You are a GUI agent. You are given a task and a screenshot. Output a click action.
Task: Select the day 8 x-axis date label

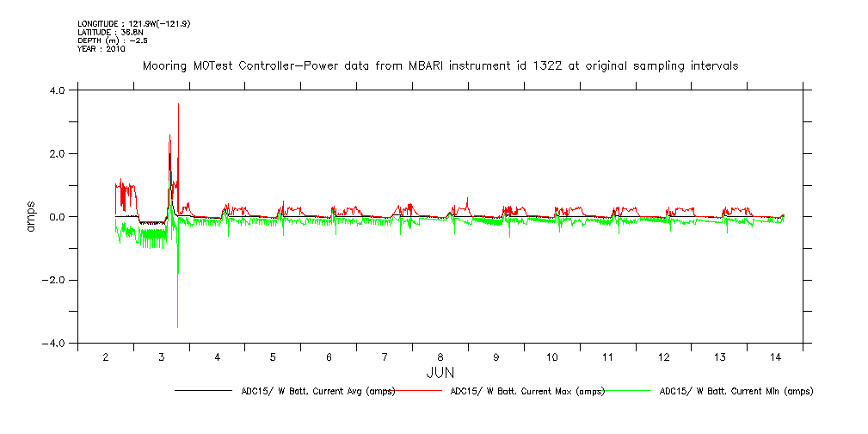[x=440, y=357]
